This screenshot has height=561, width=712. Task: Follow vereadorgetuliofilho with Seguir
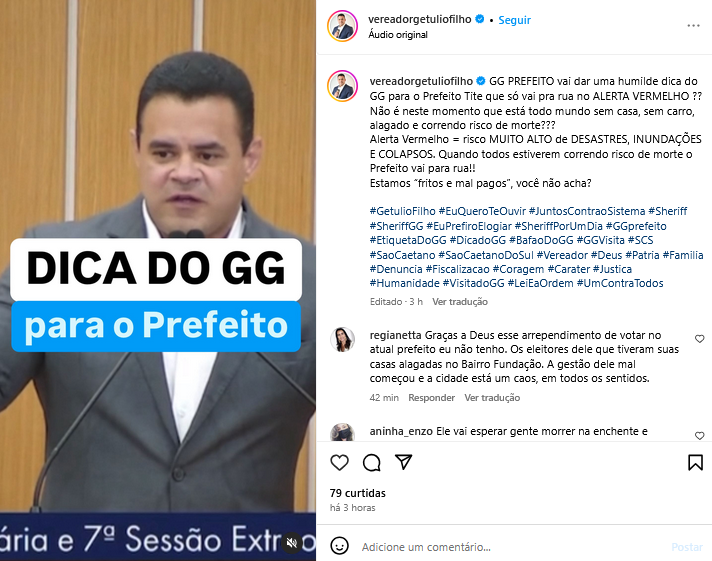(x=514, y=20)
